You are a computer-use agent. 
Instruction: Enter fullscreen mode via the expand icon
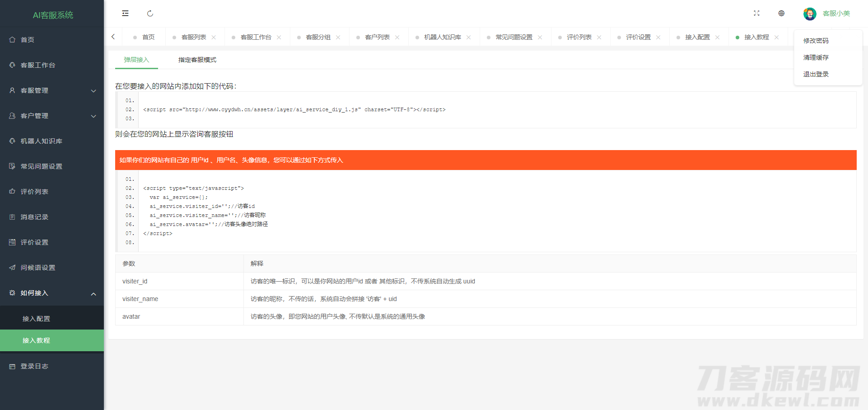pyautogui.click(x=756, y=13)
